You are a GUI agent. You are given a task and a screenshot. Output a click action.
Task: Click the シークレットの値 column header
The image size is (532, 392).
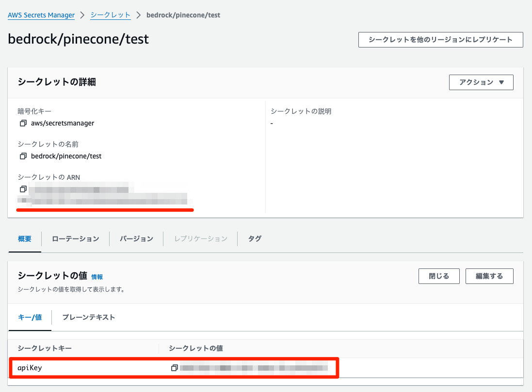click(x=196, y=348)
